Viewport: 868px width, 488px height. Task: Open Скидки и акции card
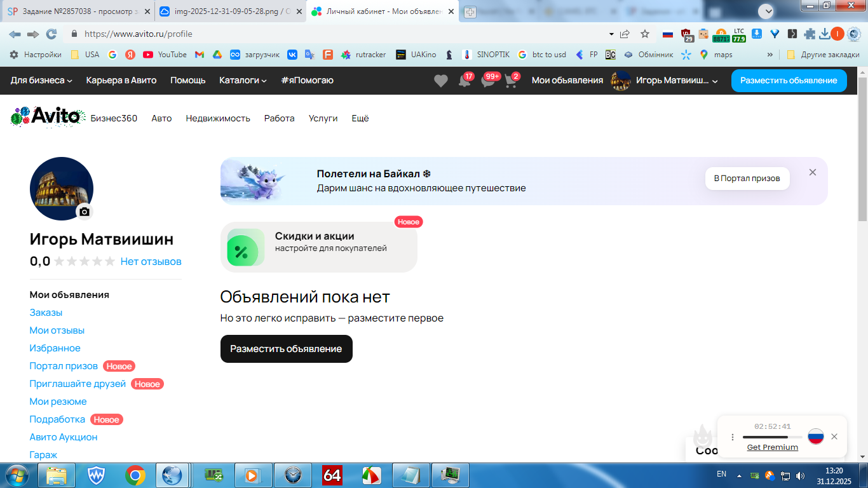(x=318, y=247)
